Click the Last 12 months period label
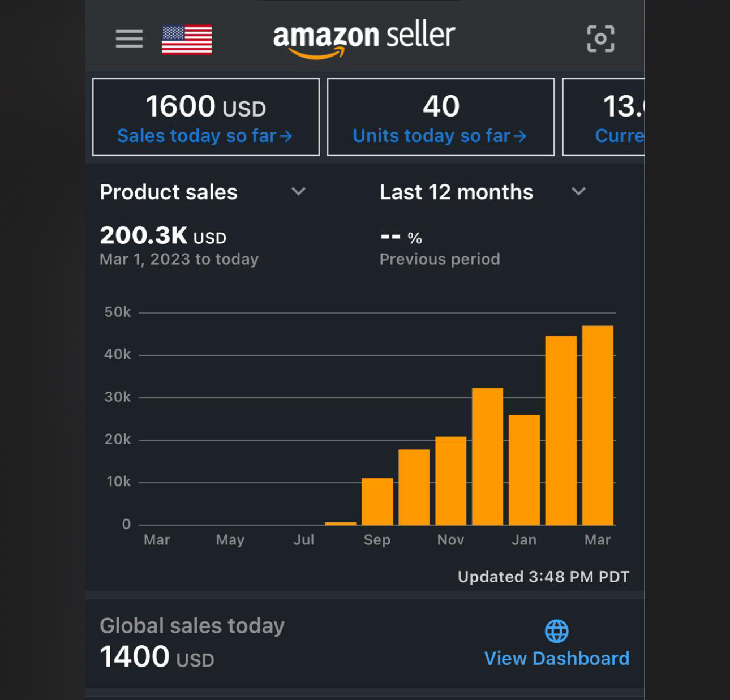Viewport: 730px width, 700px height. pyautogui.click(x=456, y=192)
